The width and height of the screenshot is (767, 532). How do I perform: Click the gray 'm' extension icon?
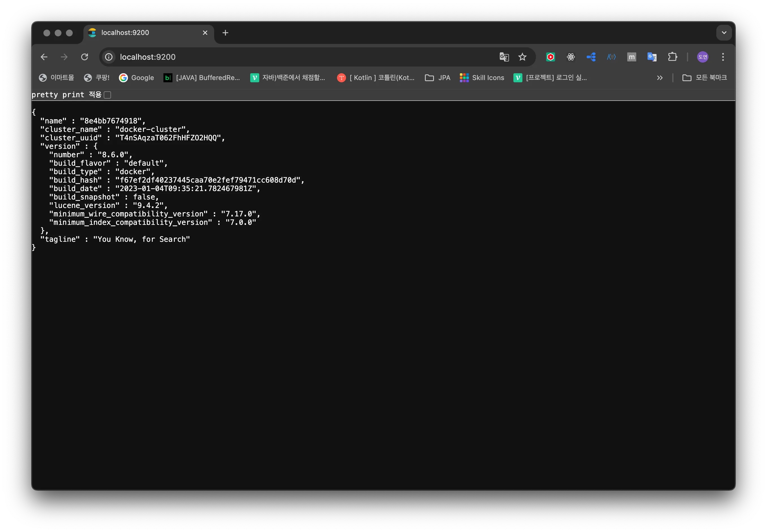tap(632, 57)
